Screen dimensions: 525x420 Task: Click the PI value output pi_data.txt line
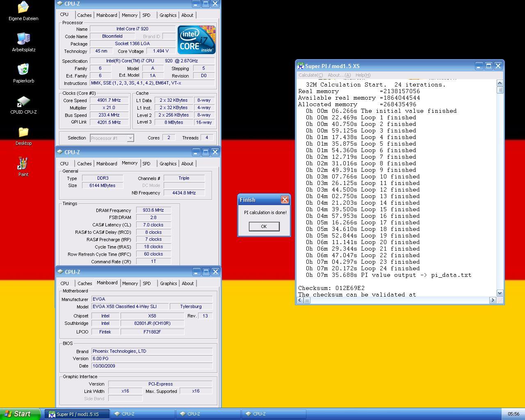click(388, 275)
